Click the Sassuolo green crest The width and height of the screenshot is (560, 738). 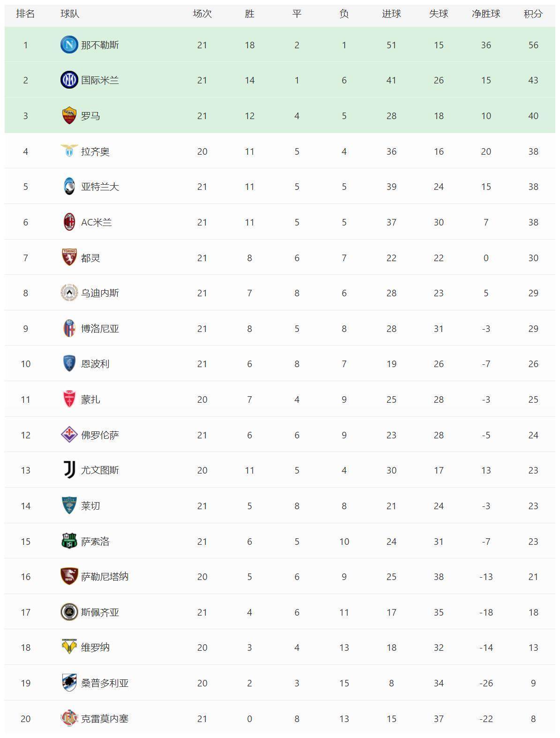[69, 541]
